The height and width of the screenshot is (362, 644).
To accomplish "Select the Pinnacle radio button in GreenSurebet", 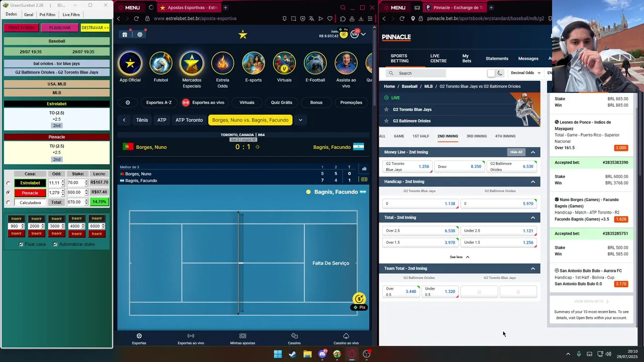I will pyautogui.click(x=8, y=193).
